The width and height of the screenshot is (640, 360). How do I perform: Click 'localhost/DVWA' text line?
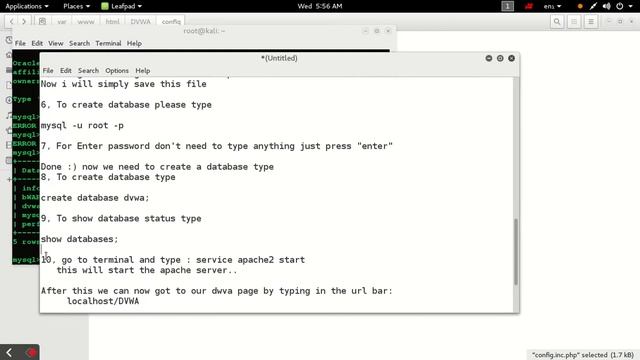click(x=103, y=301)
